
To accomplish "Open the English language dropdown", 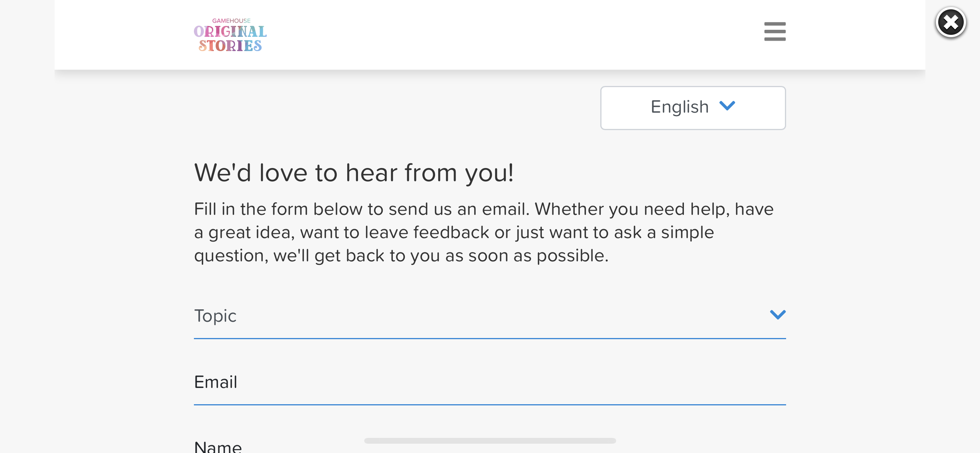I will [x=693, y=108].
